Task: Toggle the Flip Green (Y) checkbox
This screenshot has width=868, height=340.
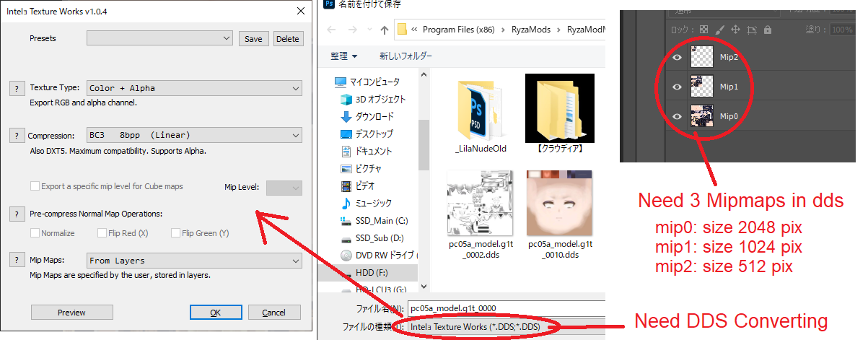Action: (x=176, y=233)
